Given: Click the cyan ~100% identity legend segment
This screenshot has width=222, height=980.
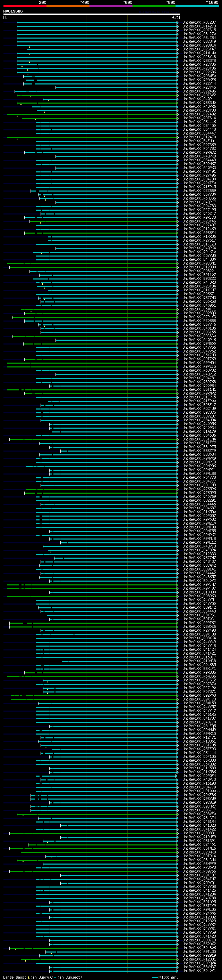Looking at the screenshot, I should click(x=197, y=6).
